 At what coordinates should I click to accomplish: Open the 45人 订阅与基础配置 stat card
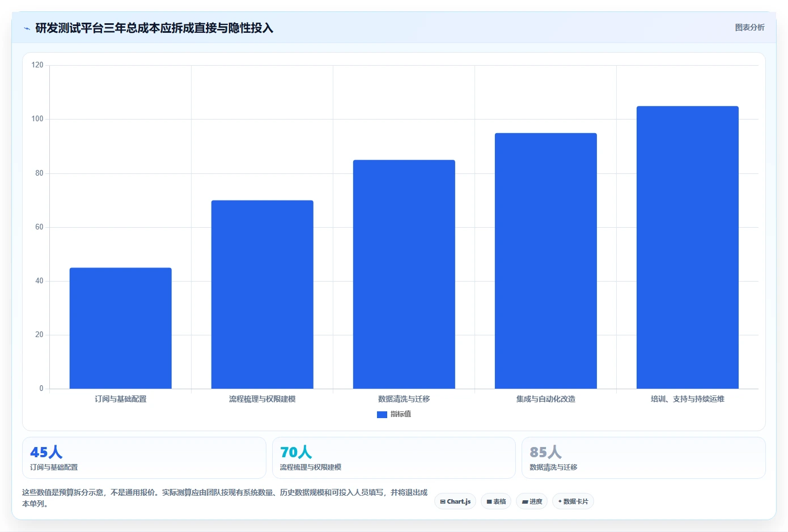tap(144, 458)
